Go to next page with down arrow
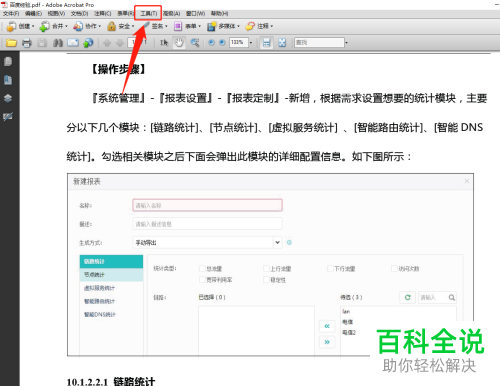 pos(120,43)
